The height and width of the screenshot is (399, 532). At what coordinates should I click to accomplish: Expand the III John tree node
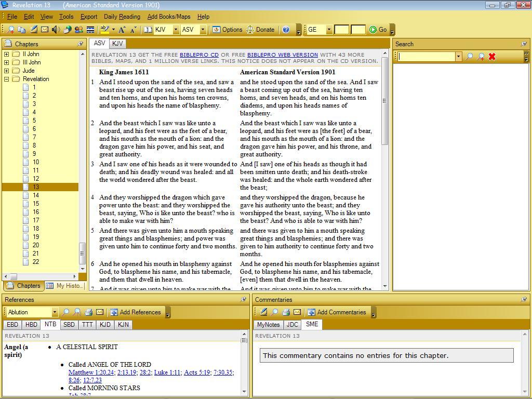tap(6, 62)
